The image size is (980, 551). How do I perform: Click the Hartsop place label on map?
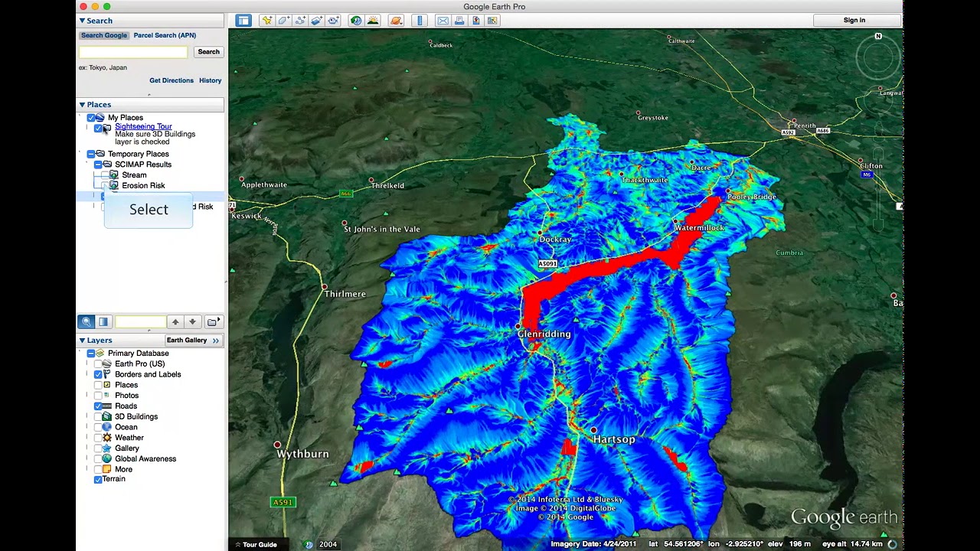(614, 439)
